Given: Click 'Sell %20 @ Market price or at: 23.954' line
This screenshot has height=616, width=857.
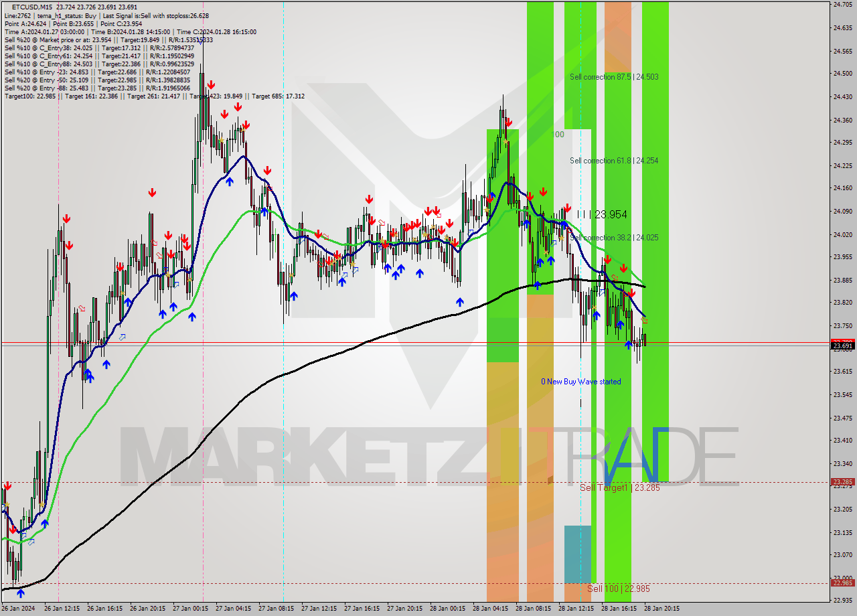Looking at the screenshot, I should click(x=108, y=40).
